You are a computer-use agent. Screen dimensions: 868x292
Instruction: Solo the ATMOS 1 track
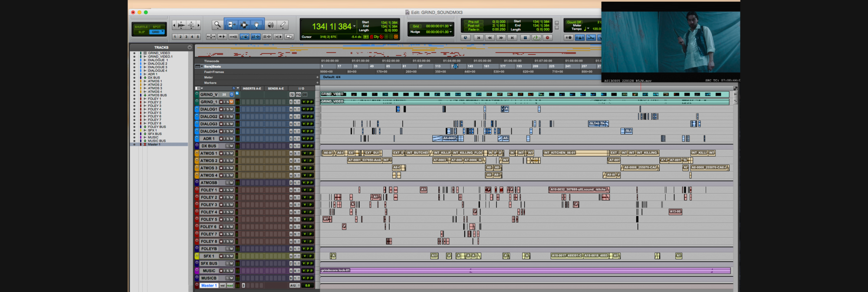coord(227,153)
